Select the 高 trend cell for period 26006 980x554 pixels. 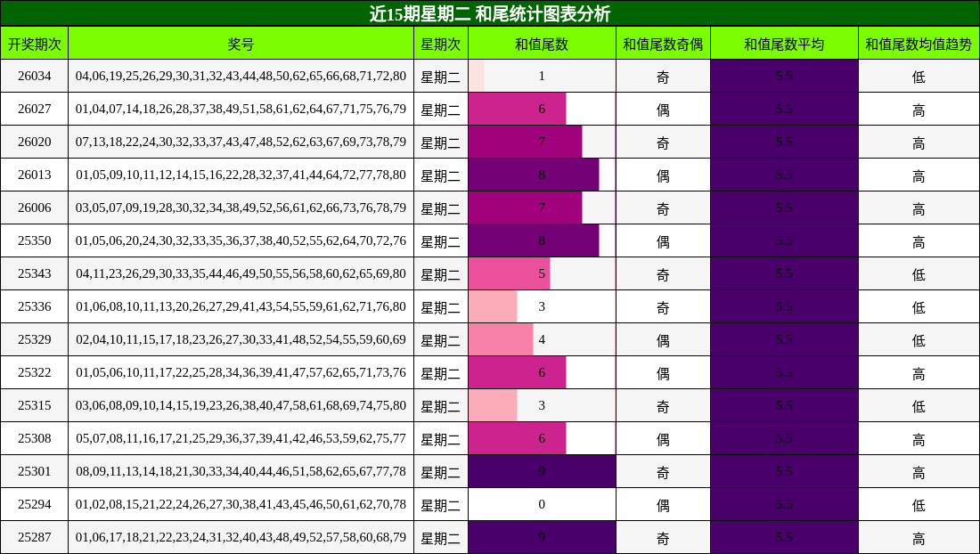click(918, 207)
